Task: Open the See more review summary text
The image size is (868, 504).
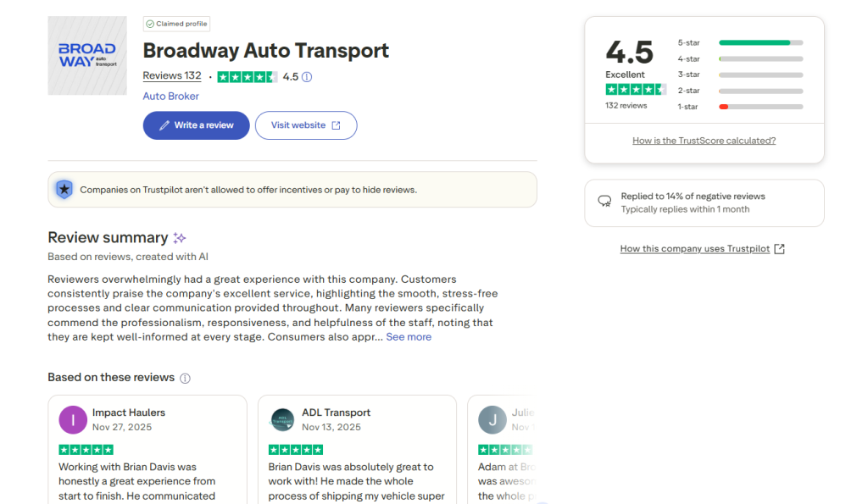Action: coord(409,336)
